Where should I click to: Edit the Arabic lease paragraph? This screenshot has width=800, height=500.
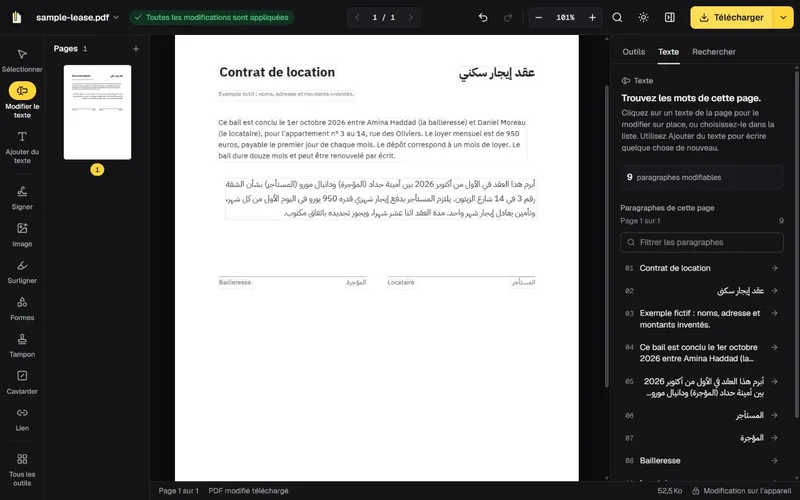(x=381, y=198)
